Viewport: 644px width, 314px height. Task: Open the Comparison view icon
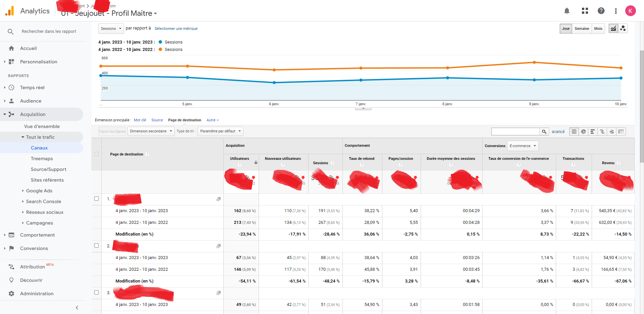click(602, 131)
